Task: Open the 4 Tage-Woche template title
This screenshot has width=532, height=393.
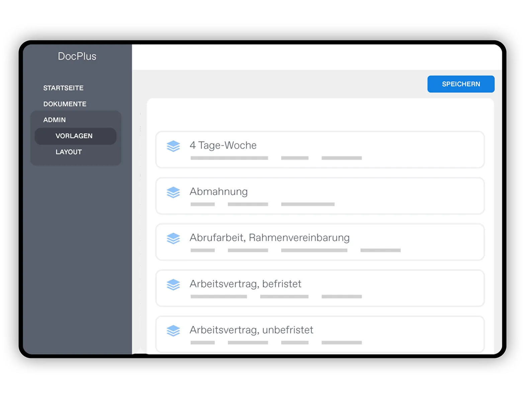Action: tap(223, 145)
